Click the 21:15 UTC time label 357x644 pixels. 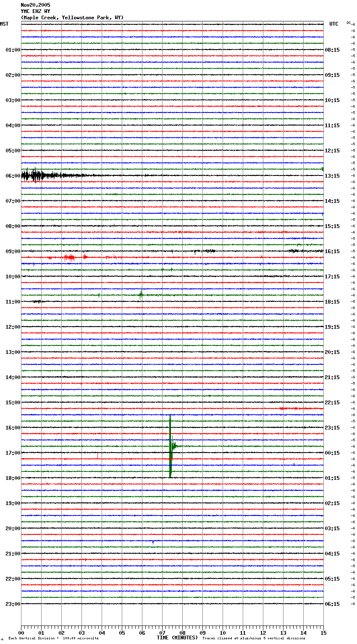pos(332,377)
